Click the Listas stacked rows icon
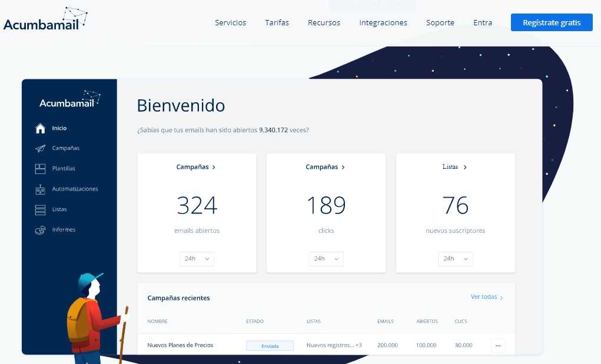 (40, 209)
